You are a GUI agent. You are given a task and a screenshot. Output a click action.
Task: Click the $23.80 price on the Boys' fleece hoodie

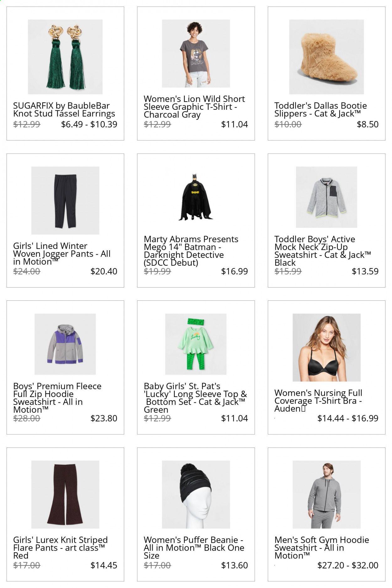tap(104, 418)
